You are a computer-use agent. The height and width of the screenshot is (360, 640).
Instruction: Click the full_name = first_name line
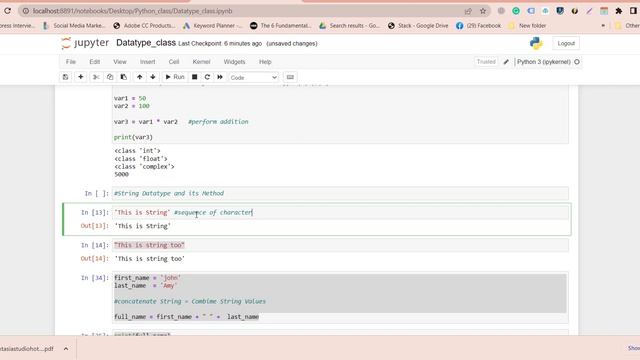pos(186,317)
